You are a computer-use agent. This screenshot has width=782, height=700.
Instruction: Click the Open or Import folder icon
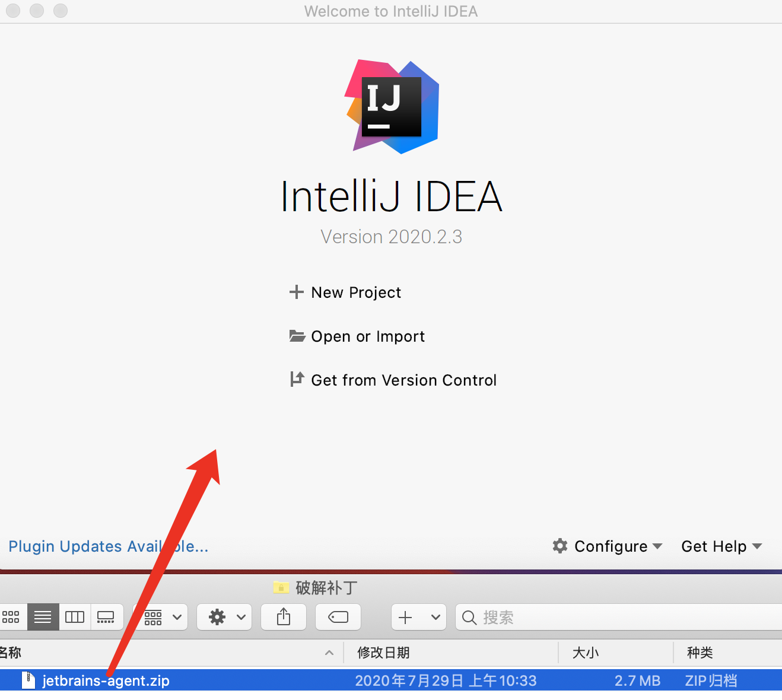pos(297,336)
